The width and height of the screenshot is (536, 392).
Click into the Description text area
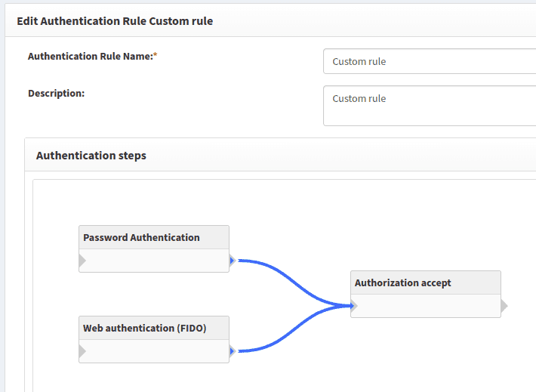pos(429,105)
